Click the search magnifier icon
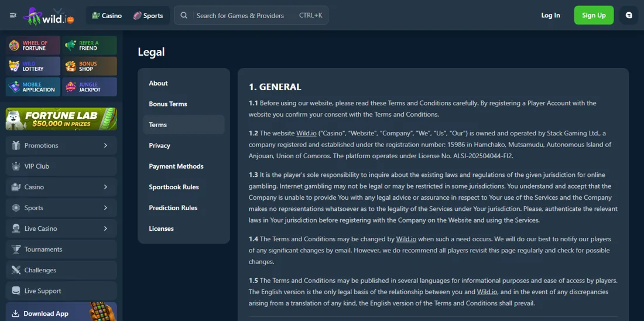Image resolution: width=644 pixels, height=321 pixels. tap(184, 15)
